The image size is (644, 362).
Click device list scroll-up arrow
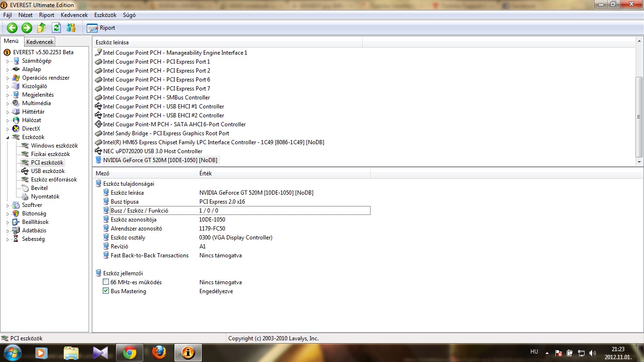point(639,42)
